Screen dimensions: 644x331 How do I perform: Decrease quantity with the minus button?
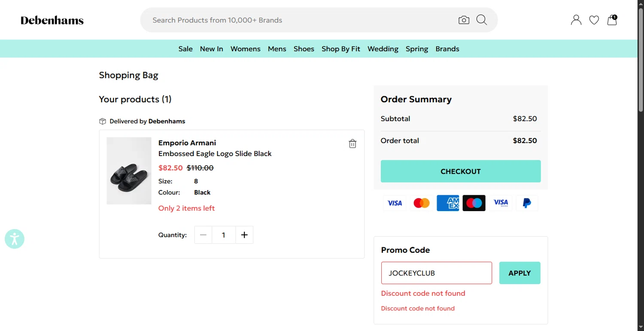coord(203,235)
